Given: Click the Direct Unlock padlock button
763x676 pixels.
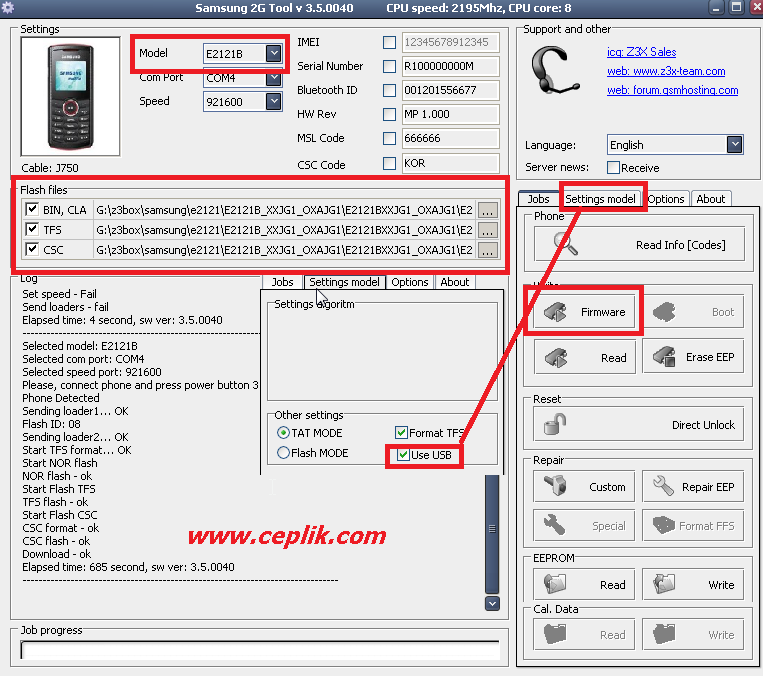Looking at the screenshot, I should point(638,424).
